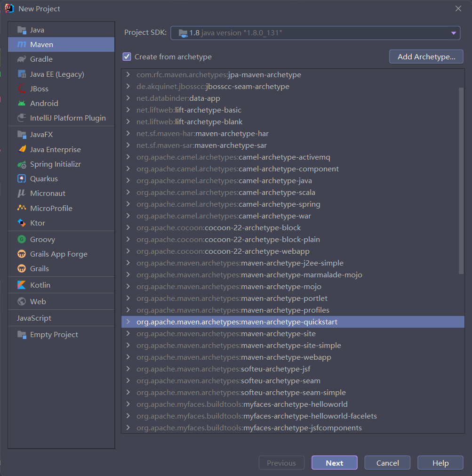This screenshot has height=476, width=472.
Task: Select myfaces-archetype-jsfcomponents row
Action: pos(293,428)
